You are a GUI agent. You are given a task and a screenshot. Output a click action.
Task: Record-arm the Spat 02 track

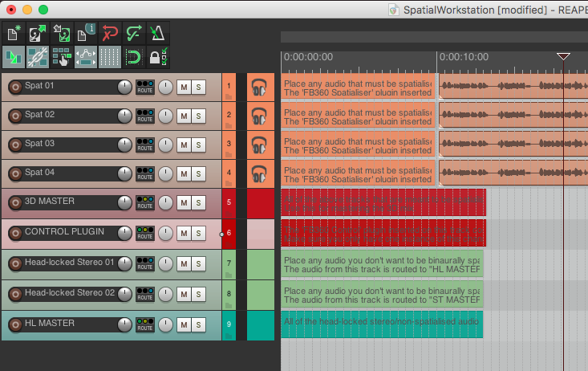(15, 116)
